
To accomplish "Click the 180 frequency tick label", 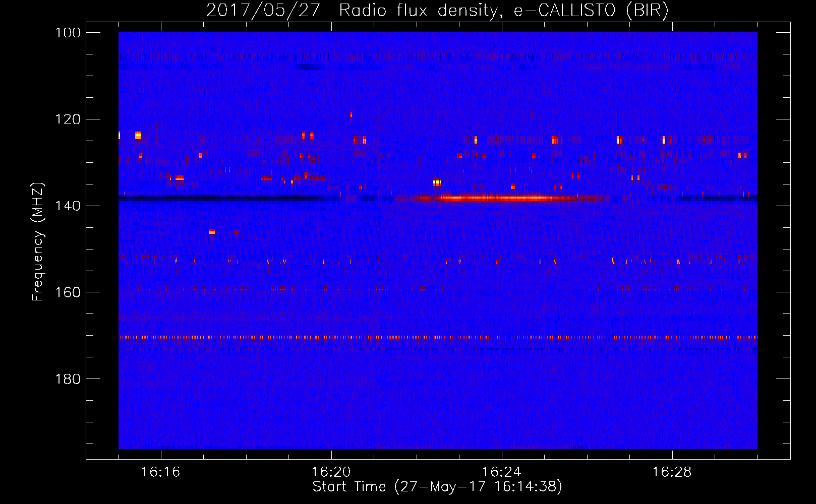I will [68, 379].
